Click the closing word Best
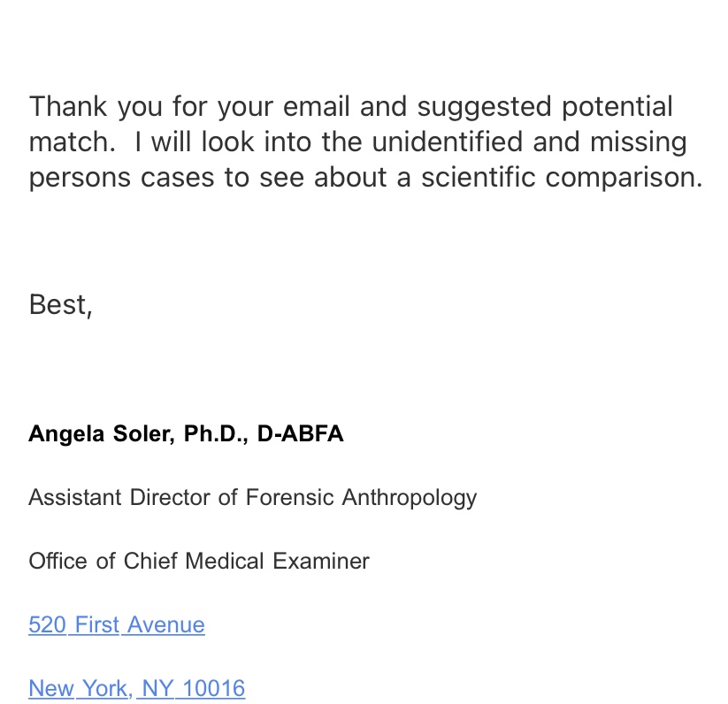 (58, 305)
